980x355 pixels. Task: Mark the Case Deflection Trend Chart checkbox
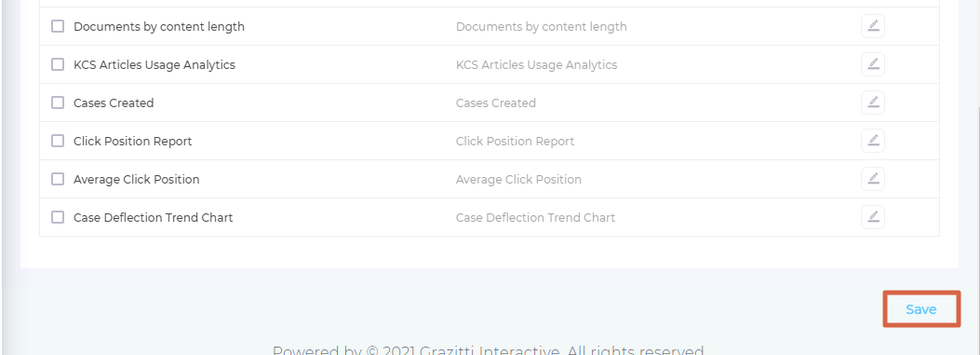click(58, 217)
